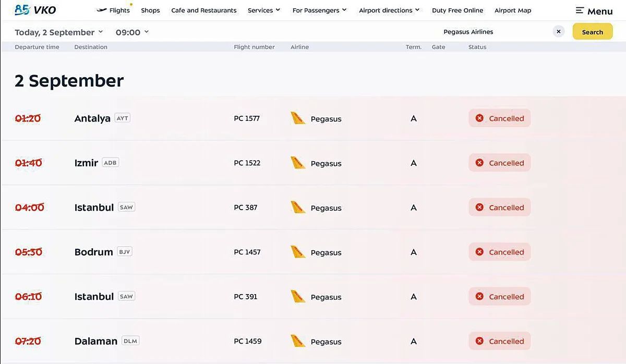Click the AYT airport code badge
Screen dimensions: 626x364
(x=122, y=118)
